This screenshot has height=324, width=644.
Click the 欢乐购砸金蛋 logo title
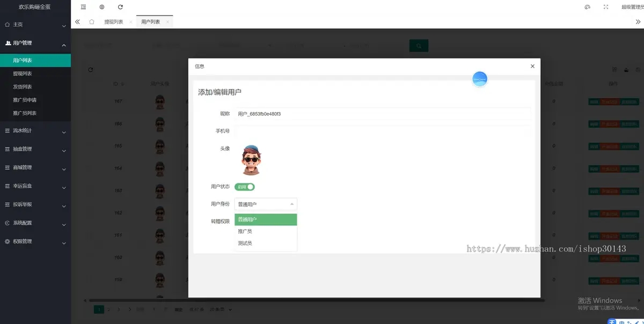(x=35, y=7)
